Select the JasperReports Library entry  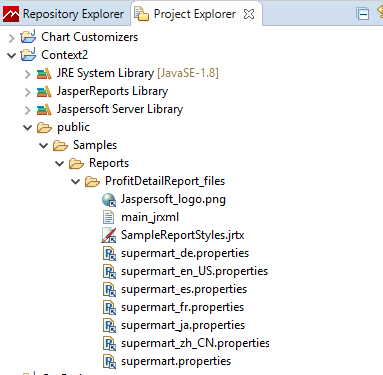[112, 91]
